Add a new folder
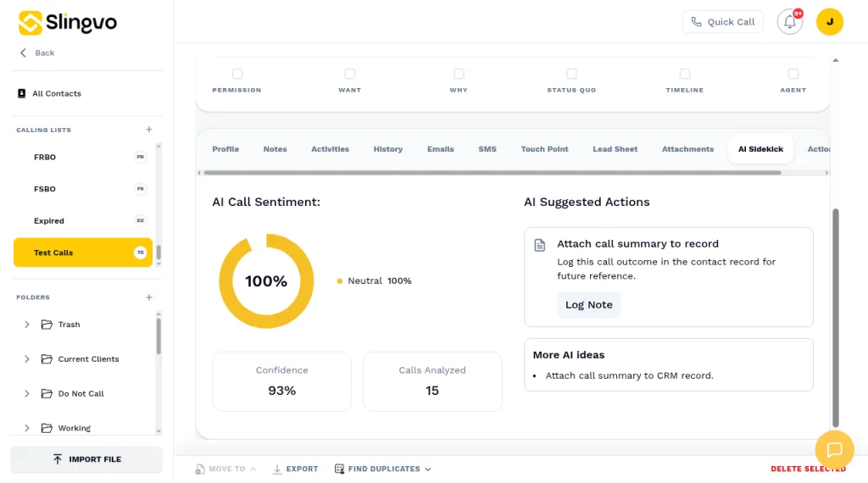 click(149, 297)
